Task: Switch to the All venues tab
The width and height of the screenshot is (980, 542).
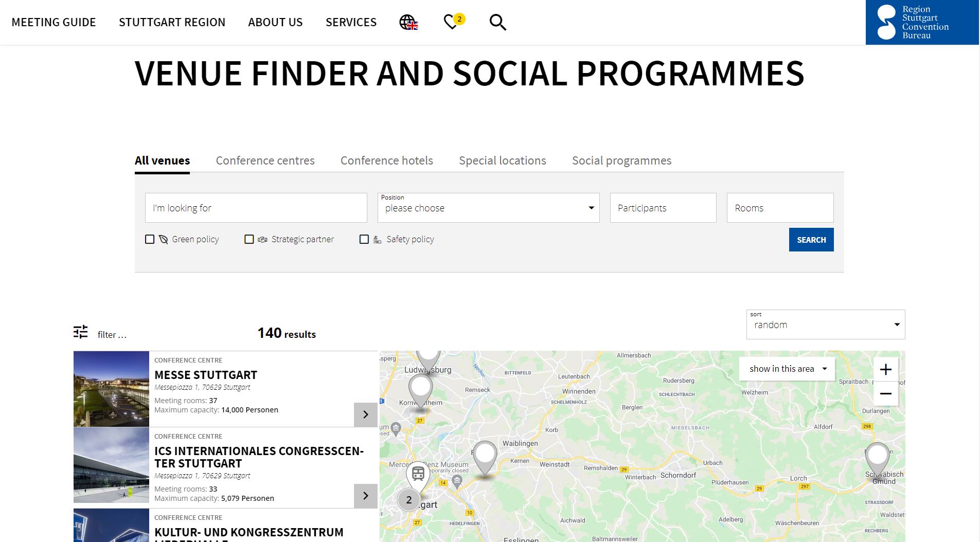Action: coord(162,160)
